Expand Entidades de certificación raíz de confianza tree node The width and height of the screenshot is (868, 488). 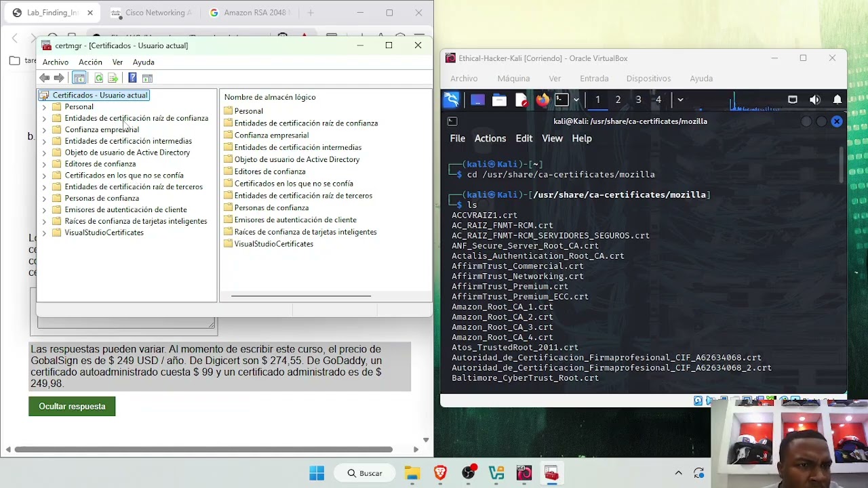coord(44,119)
